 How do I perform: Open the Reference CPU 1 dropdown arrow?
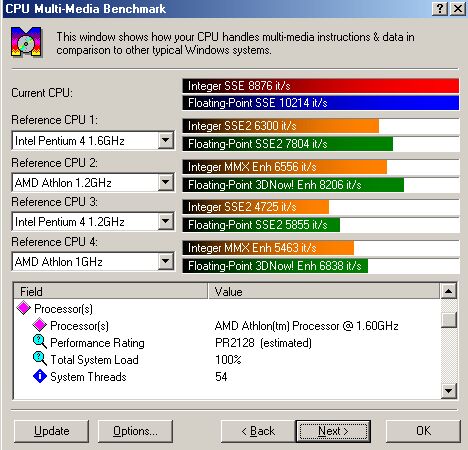point(166,140)
